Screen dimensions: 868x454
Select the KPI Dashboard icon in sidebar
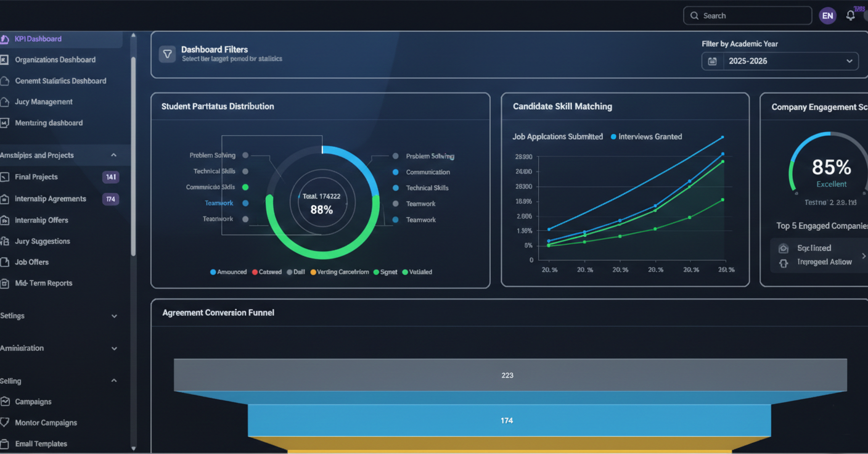6,39
